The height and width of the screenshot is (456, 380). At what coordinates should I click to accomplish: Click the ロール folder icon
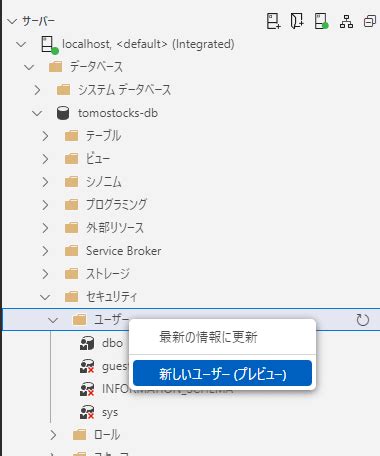coord(79,435)
